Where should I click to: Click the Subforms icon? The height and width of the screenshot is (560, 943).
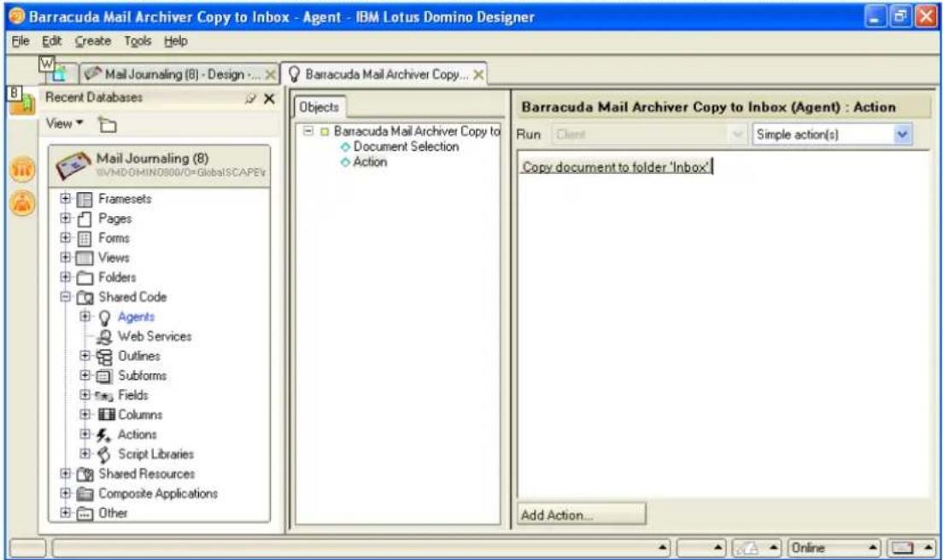pyautogui.click(x=105, y=376)
